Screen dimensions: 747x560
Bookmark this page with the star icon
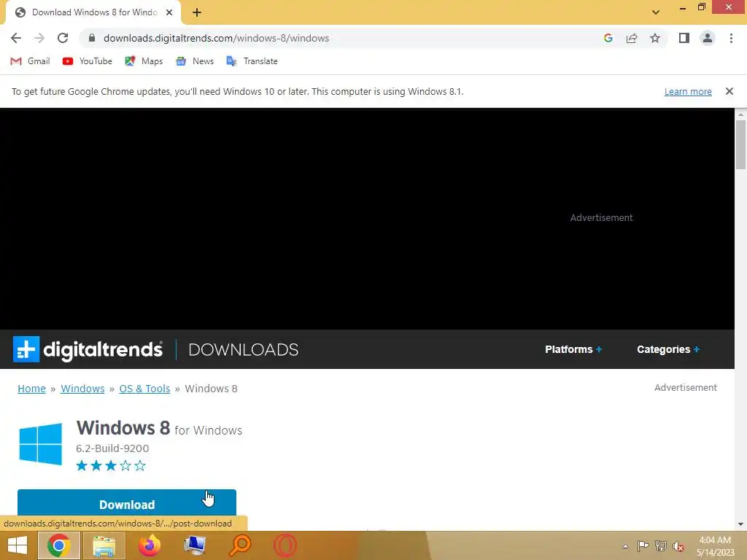(x=655, y=38)
